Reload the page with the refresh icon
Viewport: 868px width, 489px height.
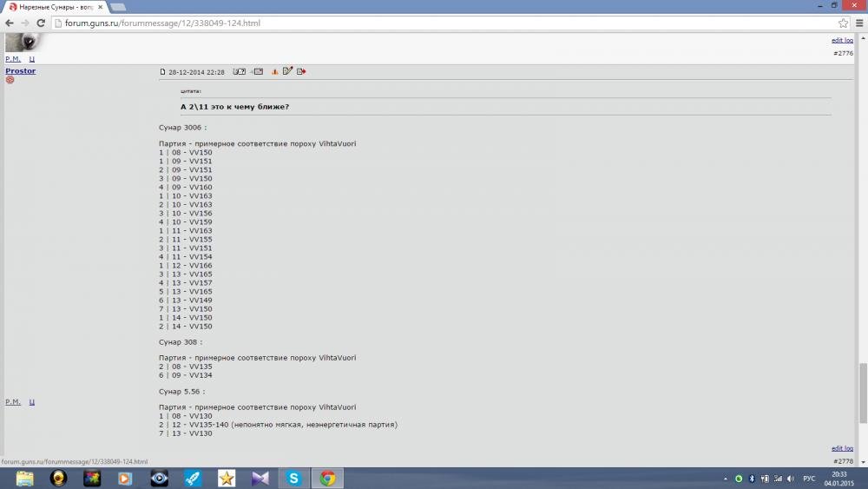point(40,23)
